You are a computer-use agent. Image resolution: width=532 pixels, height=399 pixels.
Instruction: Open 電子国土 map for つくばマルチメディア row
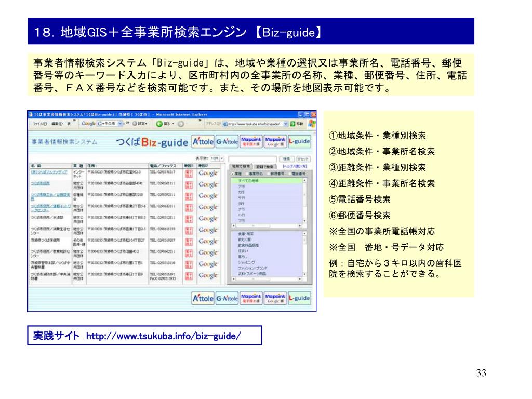click(x=189, y=174)
